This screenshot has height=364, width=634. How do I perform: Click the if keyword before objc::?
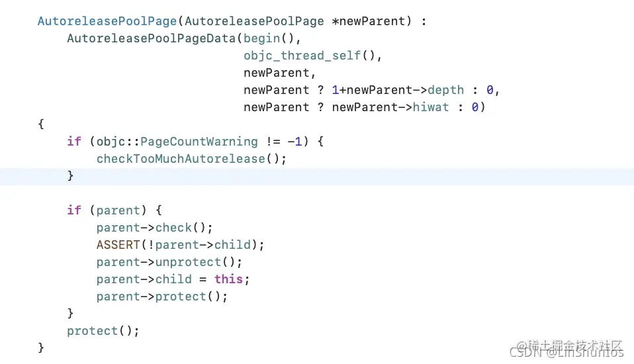(x=74, y=142)
